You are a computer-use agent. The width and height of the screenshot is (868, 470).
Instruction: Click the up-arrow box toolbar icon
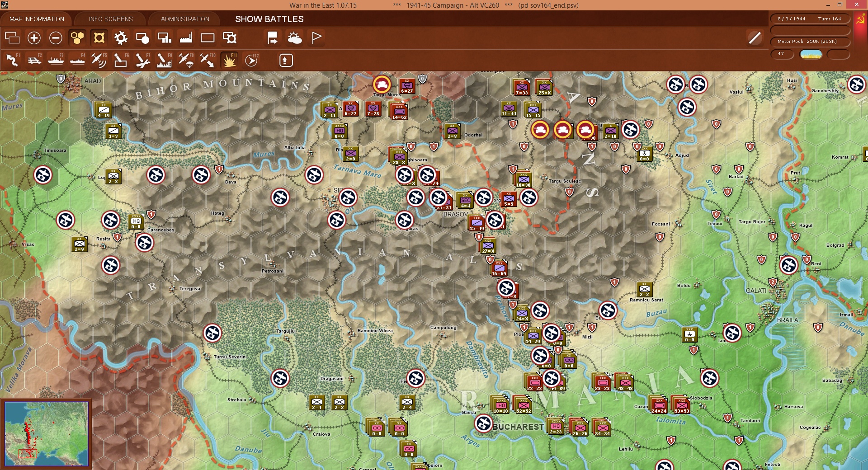click(286, 60)
